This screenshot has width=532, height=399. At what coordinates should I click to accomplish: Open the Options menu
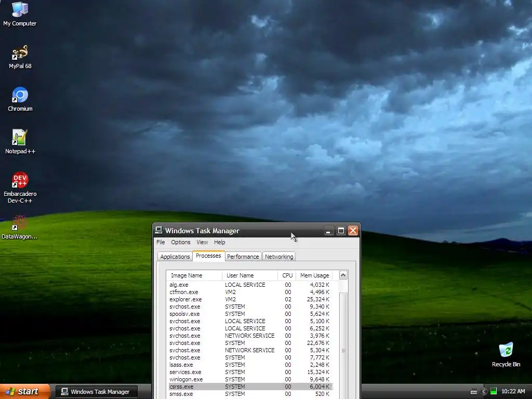coord(180,242)
